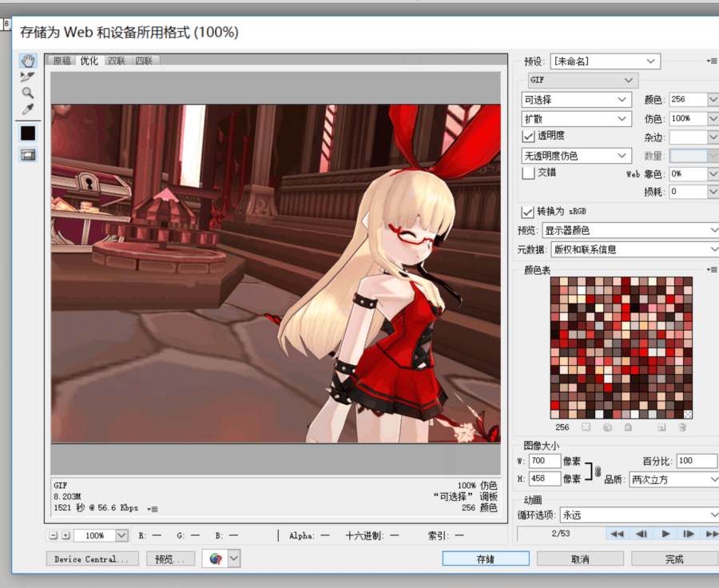Image resolution: width=719 pixels, height=588 pixels.
Task: Click the web-shift cube icon below color table
Action: 608,427
